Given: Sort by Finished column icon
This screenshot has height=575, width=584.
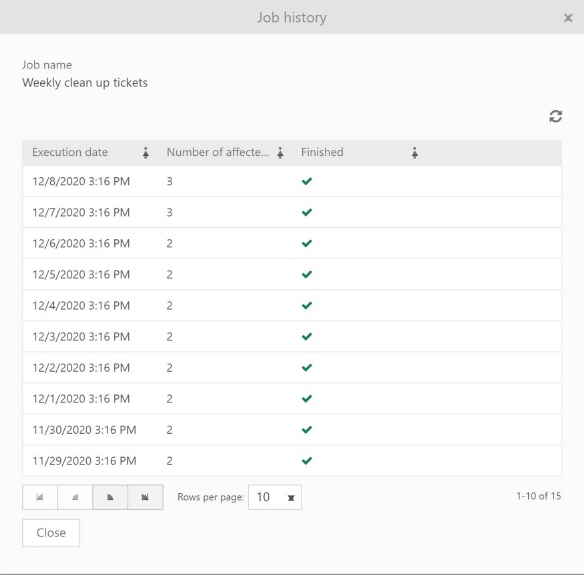Looking at the screenshot, I should click(x=415, y=153).
